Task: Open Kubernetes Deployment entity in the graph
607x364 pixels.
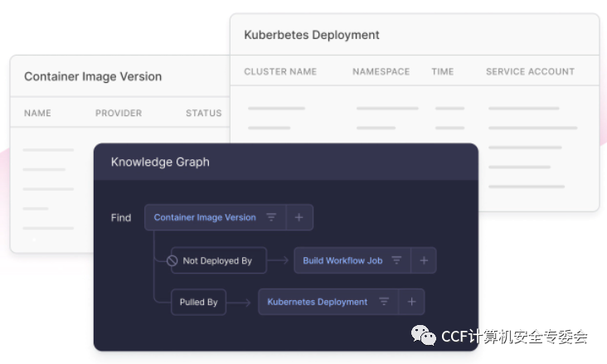Action: tap(317, 302)
